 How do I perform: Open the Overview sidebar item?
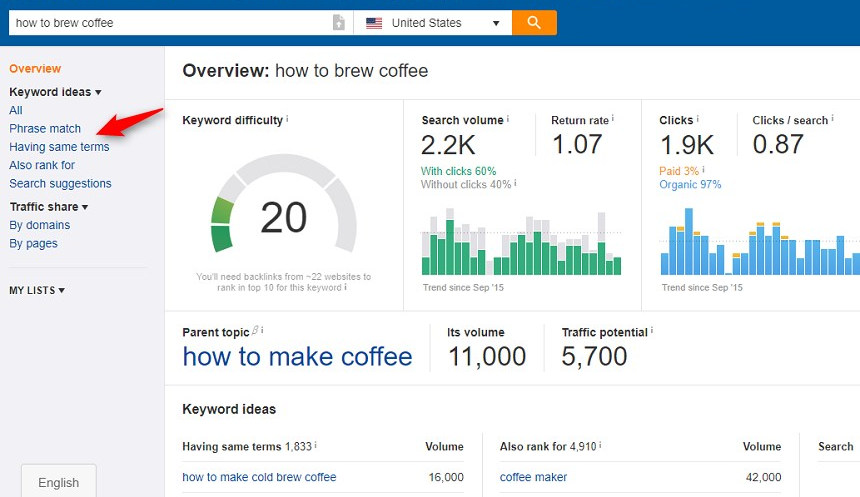pos(35,69)
